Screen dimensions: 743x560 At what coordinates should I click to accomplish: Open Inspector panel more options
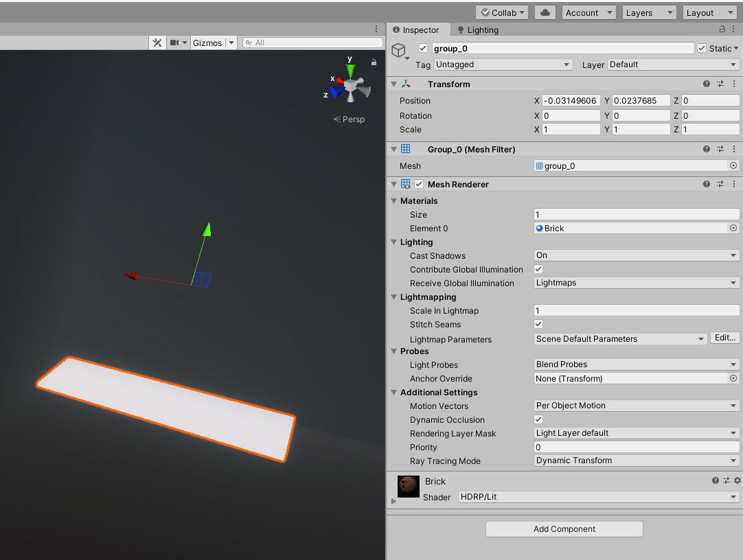[733, 30]
